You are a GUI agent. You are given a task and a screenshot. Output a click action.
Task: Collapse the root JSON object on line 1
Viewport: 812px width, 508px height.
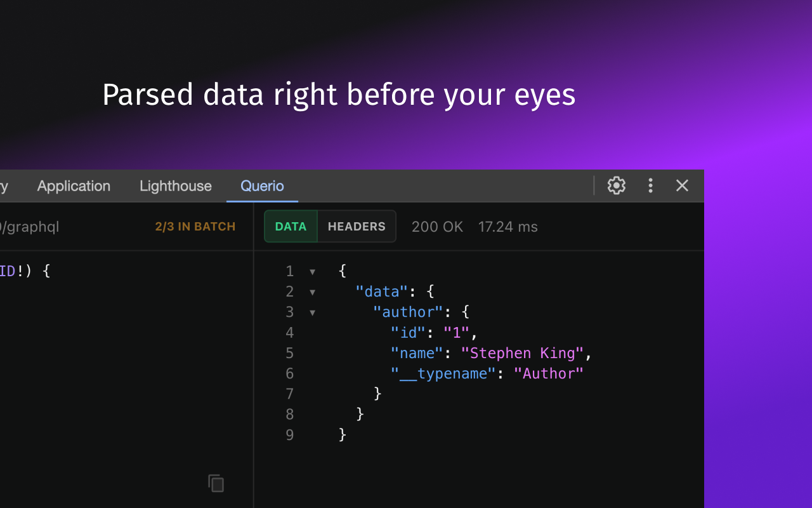tap(311, 271)
